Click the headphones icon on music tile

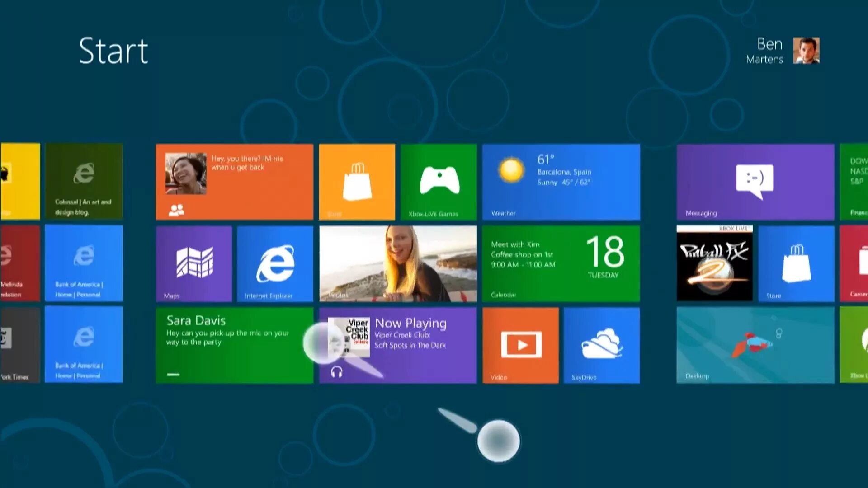click(x=337, y=372)
